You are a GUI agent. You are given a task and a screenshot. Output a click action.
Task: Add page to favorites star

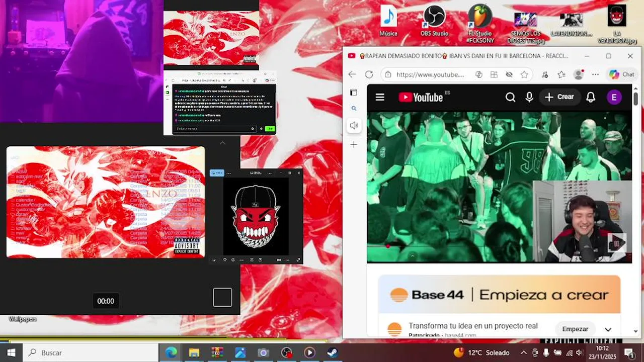click(524, 74)
